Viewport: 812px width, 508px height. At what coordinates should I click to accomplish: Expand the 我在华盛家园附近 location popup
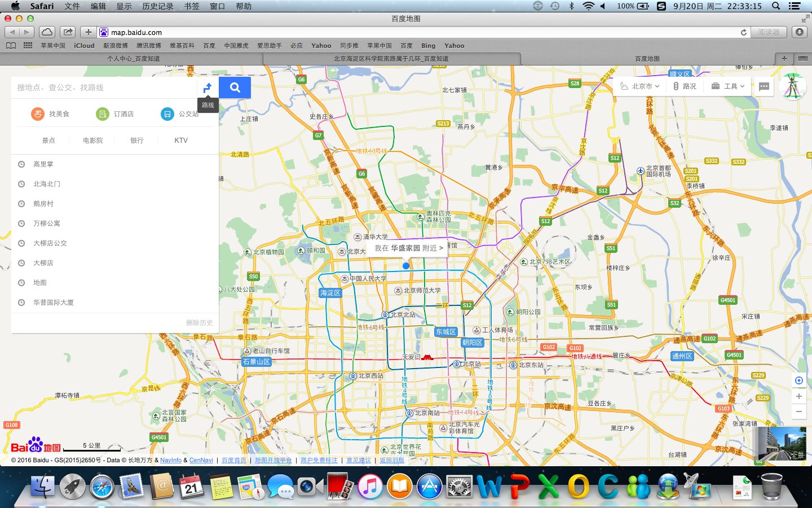click(408, 248)
